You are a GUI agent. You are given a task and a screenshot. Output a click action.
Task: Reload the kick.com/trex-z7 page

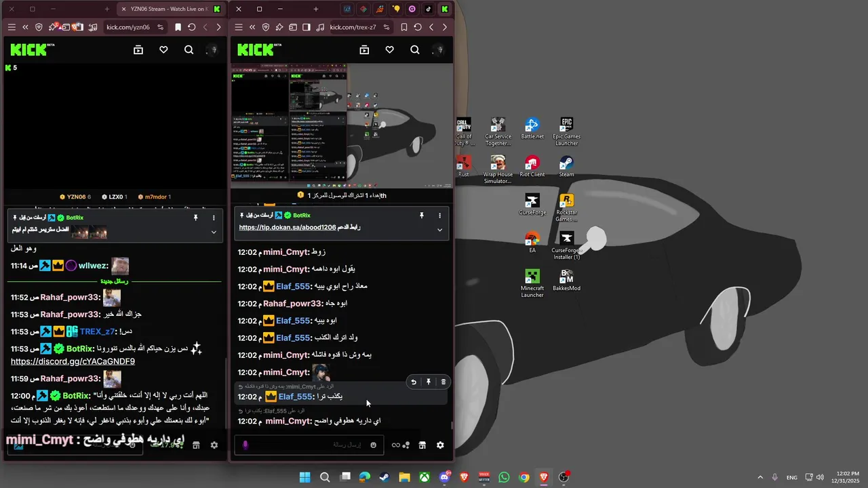pyautogui.click(x=418, y=27)
